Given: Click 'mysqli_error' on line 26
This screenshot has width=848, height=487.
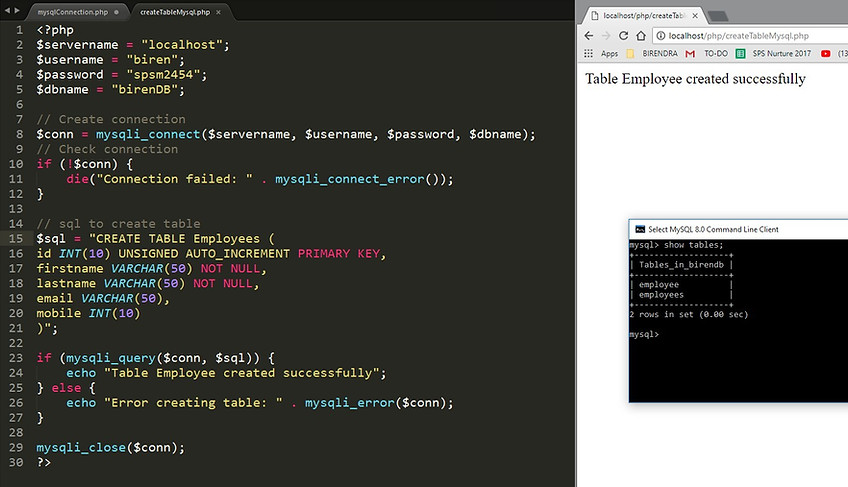Looking at the screenshot, I should [349, 403].
